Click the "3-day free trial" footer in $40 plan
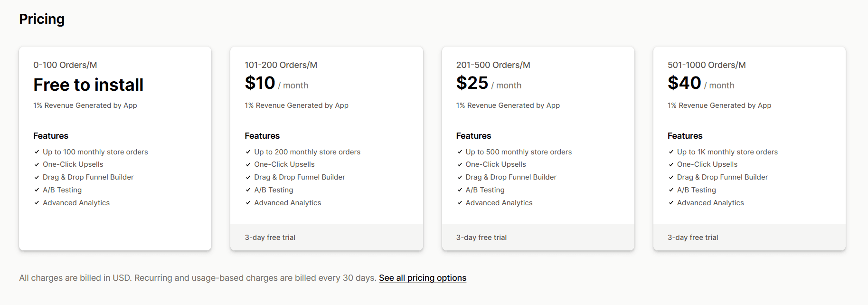This screenshot has height=305, width=868. tap(693, 237)
